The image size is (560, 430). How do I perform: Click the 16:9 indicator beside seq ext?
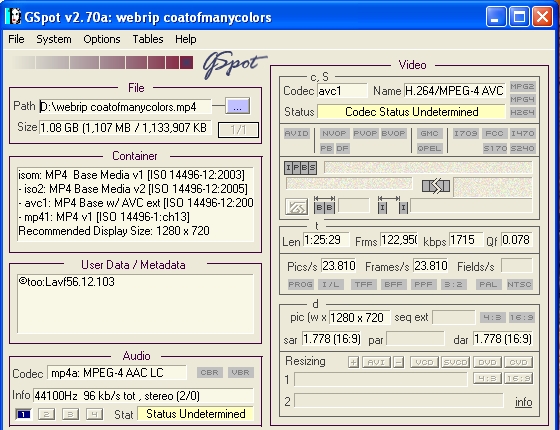[x=522, y=317]
